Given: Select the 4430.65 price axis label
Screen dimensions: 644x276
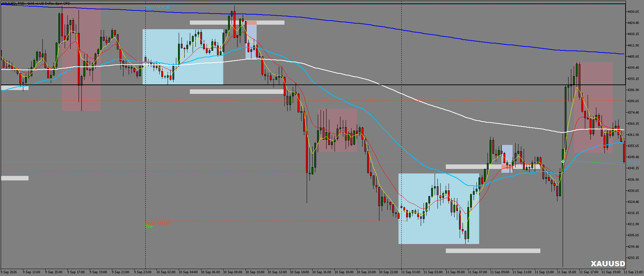Looking at the screenshot, I should point(633,12).
